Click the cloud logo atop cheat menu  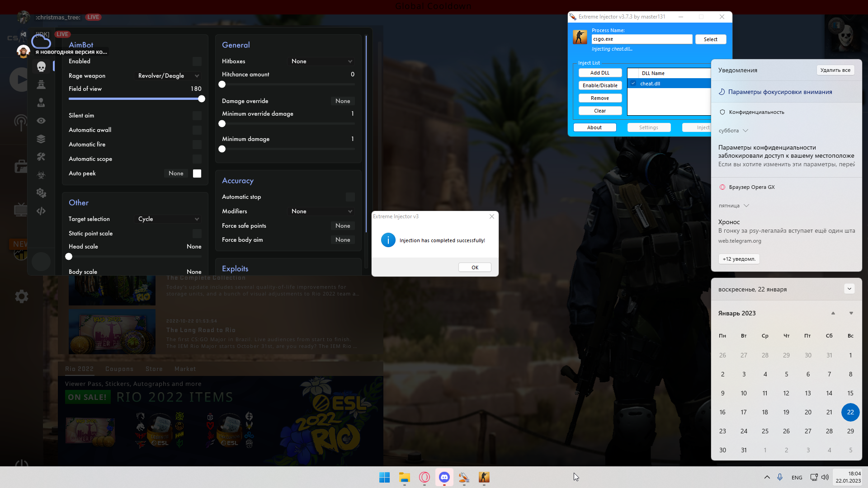point(41,42)
